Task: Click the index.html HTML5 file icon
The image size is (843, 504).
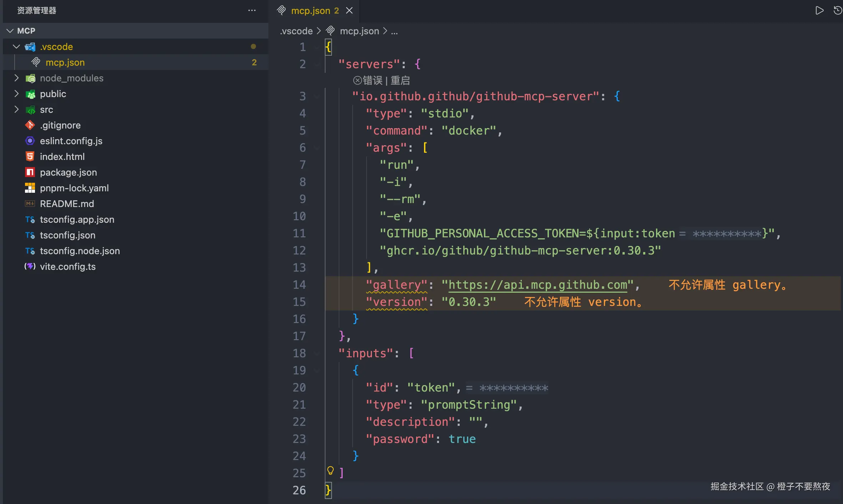Action: pyautogui.click(x=30, y=157)
